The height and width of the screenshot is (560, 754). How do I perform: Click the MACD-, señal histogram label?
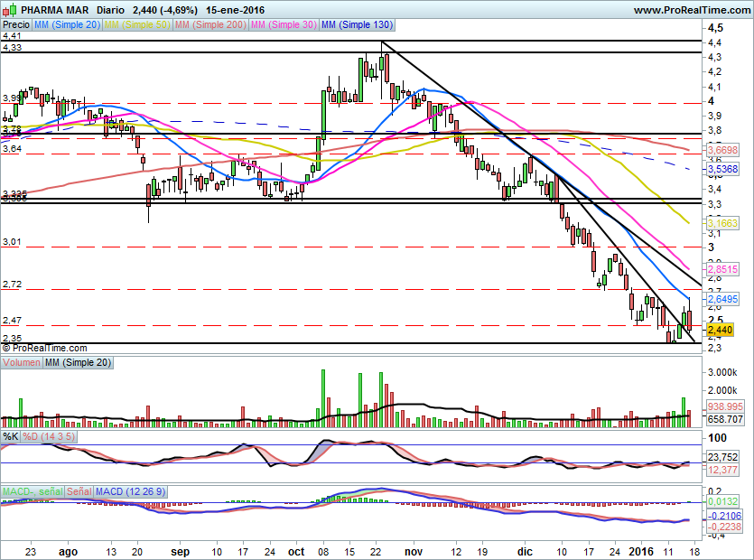click(33, 490)
